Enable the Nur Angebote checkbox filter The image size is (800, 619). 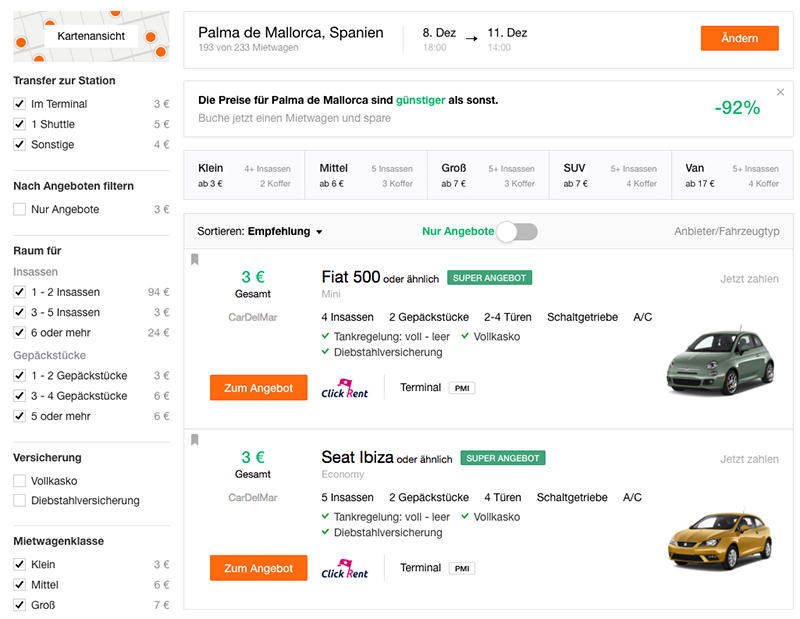tap(19, 209)
